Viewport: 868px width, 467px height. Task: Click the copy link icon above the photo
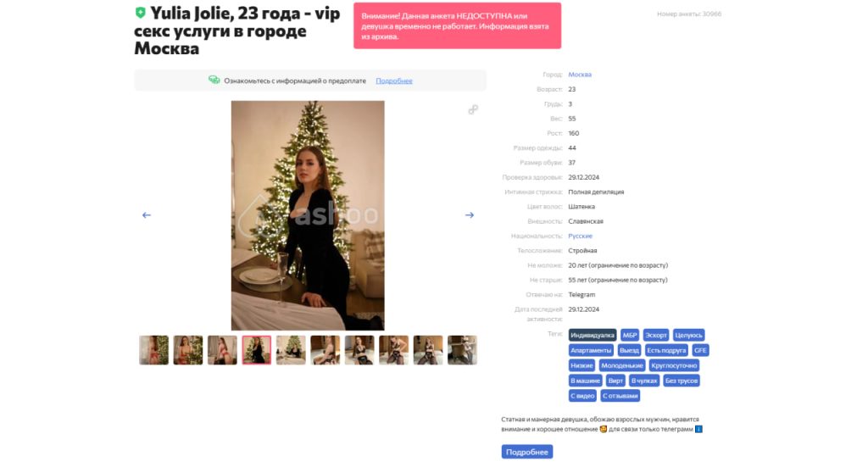473,109
